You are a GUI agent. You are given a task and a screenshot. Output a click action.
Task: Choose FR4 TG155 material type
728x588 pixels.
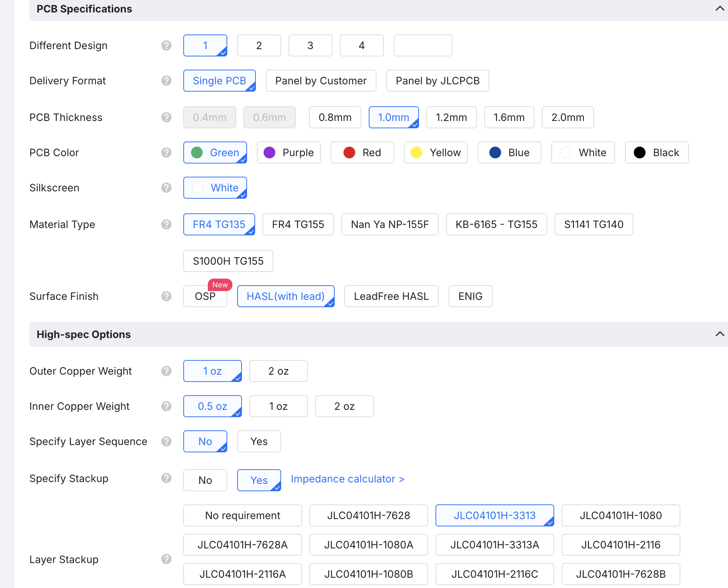[298, 224]
